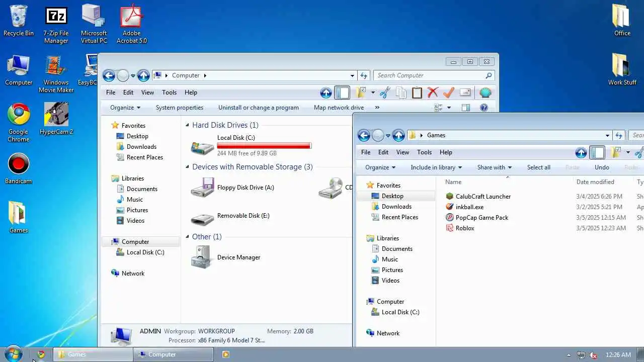Click Select all in Games toolbar
The height and width of the screenshot is (362, 644).
(539, 167)
